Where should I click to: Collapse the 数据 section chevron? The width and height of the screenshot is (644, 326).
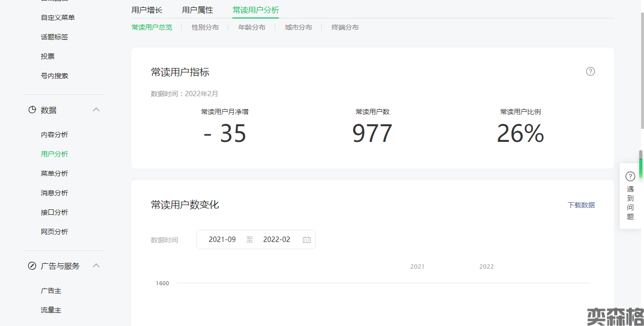[x=96, y=110]
